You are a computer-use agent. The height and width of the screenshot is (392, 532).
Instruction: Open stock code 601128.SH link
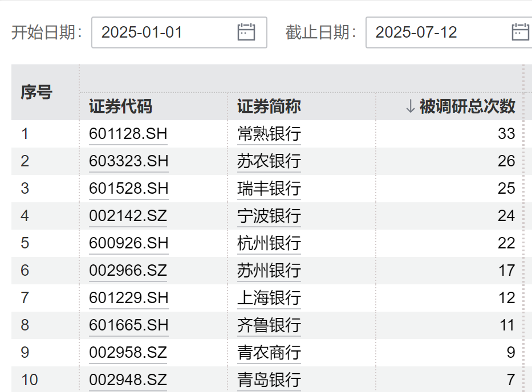pyautogui.click(x=128, y=134)
